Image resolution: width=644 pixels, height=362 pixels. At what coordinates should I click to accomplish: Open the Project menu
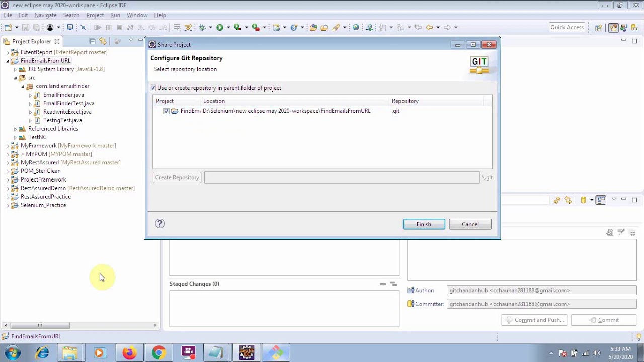[95, 15]
